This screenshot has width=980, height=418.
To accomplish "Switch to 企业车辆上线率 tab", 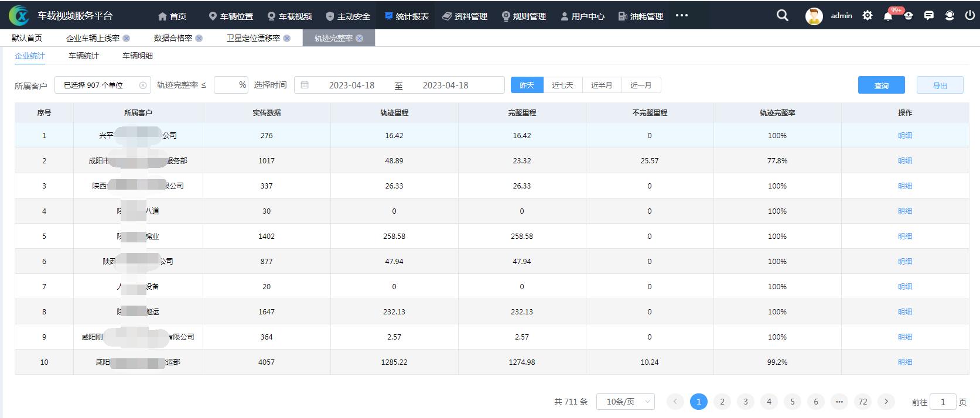I will point(93,38).
